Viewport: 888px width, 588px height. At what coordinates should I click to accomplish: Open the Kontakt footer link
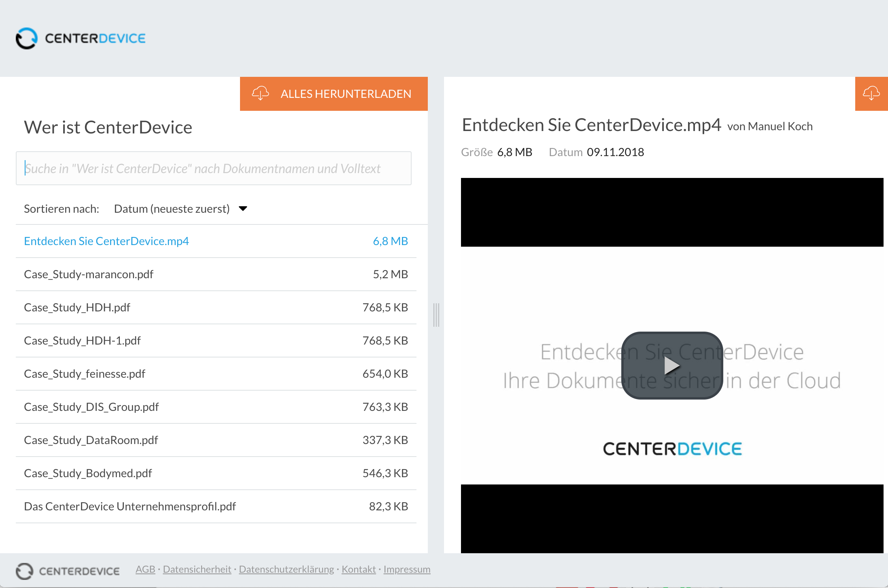click(359, 569)
